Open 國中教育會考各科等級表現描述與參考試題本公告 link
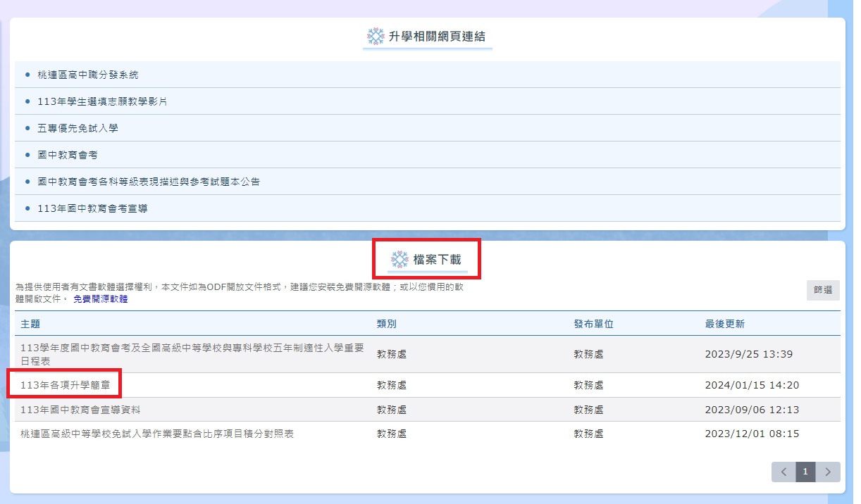The width and height of the screenshot is (861, 504). click(149, 182)
